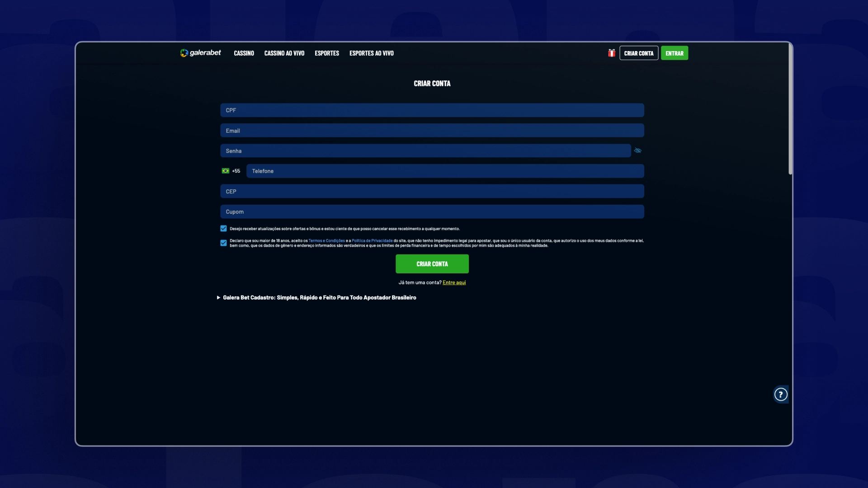This screenshot has height=488, width=868.
Task: Open the help question mark widget
Action: (781, 394)
